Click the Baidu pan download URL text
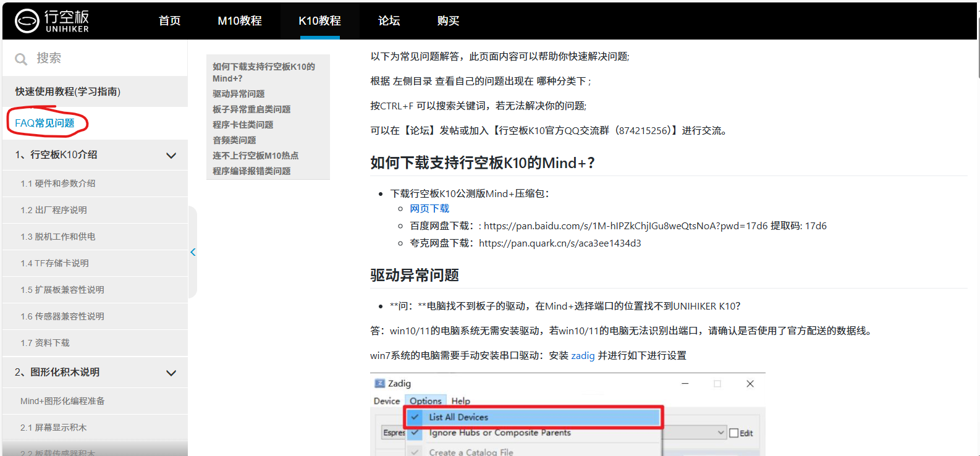980x456 pixels. coord(625,226)
